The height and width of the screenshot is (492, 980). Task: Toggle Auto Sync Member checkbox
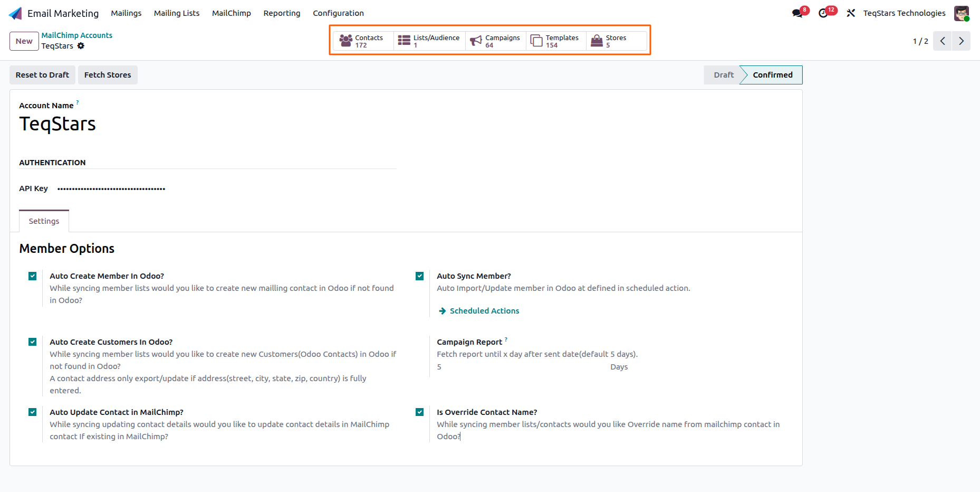pos(420,276)
